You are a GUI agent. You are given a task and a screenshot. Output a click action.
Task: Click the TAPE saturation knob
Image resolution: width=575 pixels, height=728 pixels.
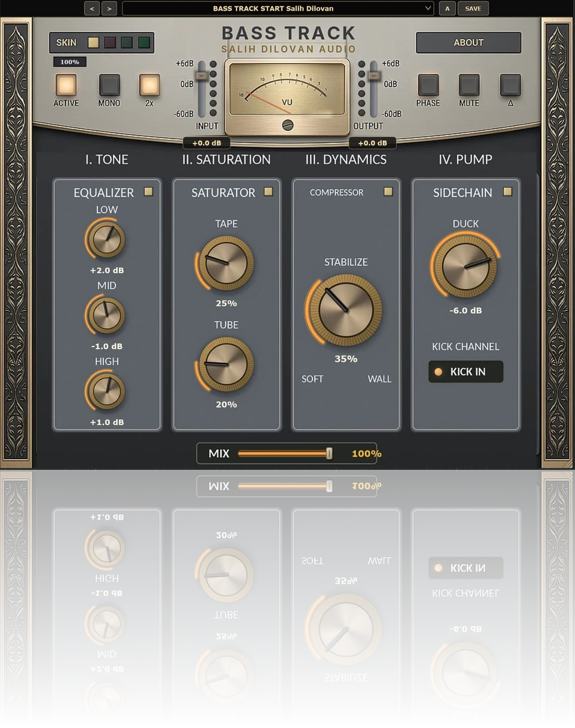pos(226,263)
